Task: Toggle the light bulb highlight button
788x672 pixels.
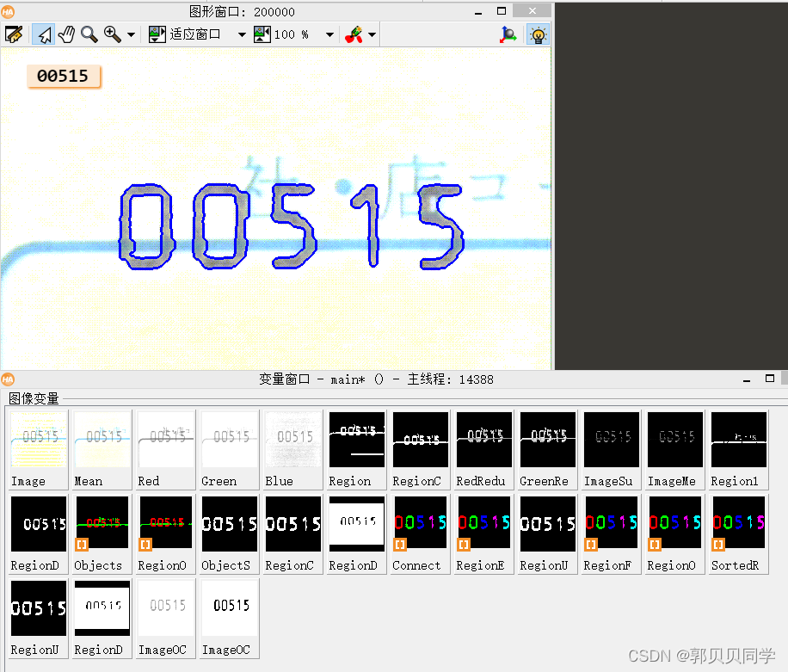Action: [x=538, y=34]
